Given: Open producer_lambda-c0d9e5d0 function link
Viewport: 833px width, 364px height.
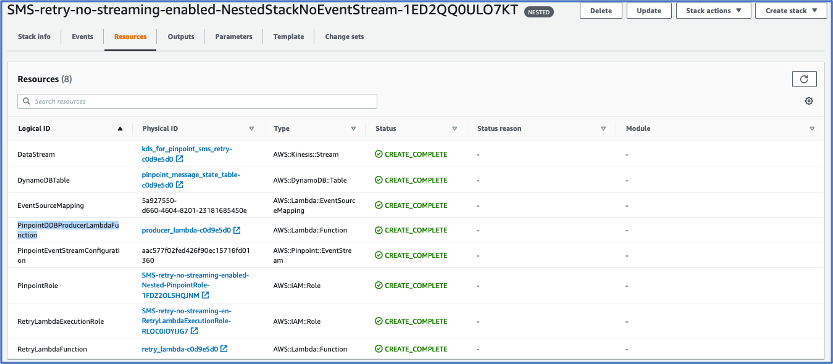Looking at the screenshot, I should click(186, 231).
